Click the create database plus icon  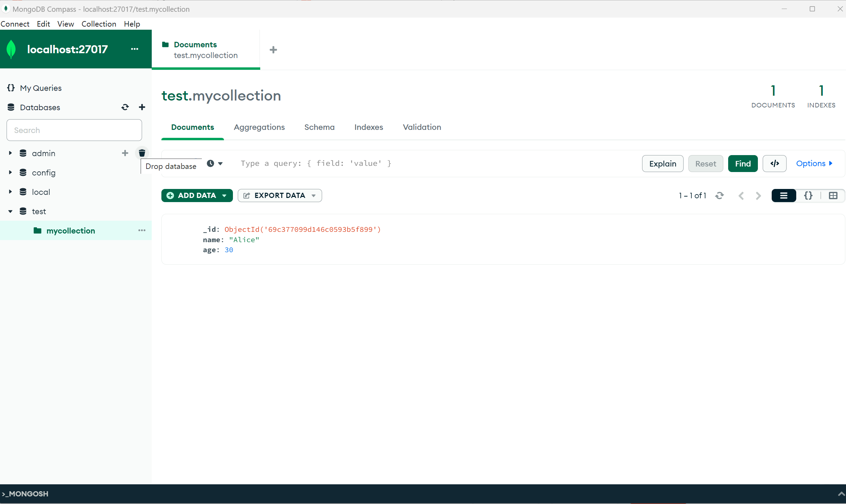click(142, 107)
